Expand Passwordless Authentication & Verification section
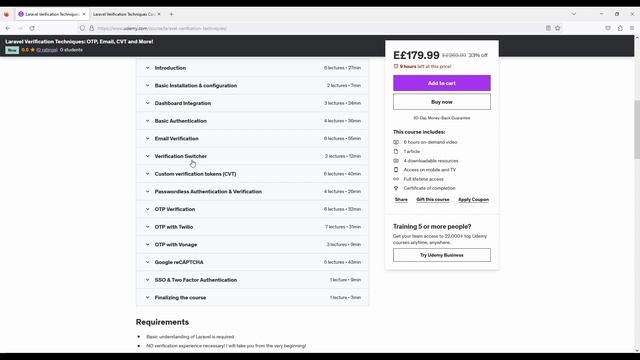The height and width of the screenshot is (360, 640). tap(252, 191)
